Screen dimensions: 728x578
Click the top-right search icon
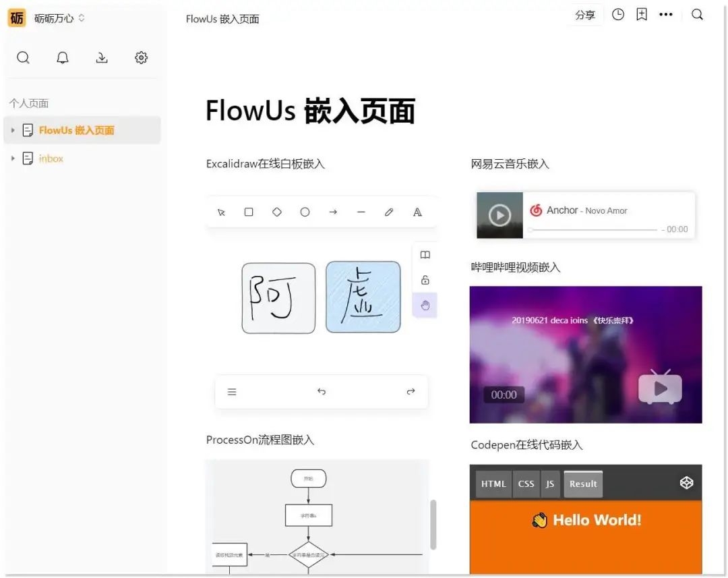click(697, 15)
